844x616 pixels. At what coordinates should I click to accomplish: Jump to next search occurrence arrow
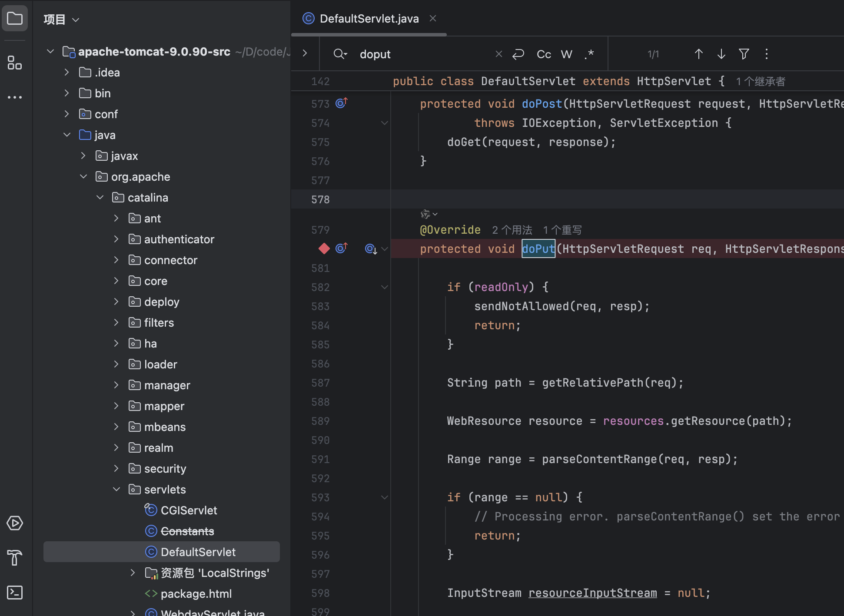tap(721, 54)
